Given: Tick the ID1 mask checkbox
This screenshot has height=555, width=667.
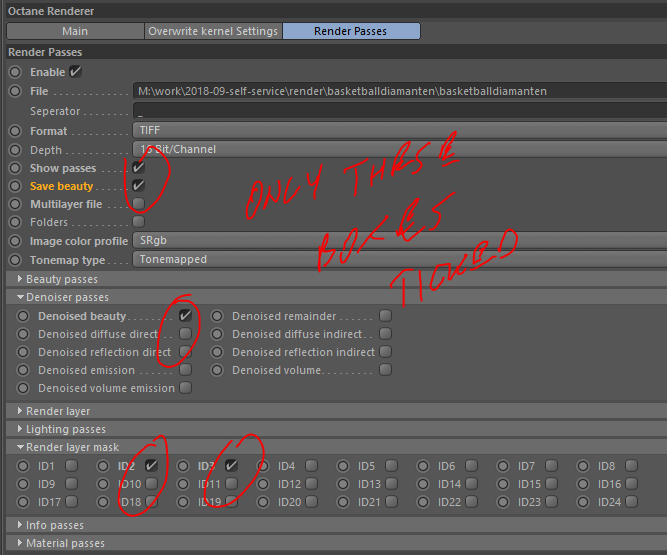Looking at the screenshot, I should pos(71,466).
